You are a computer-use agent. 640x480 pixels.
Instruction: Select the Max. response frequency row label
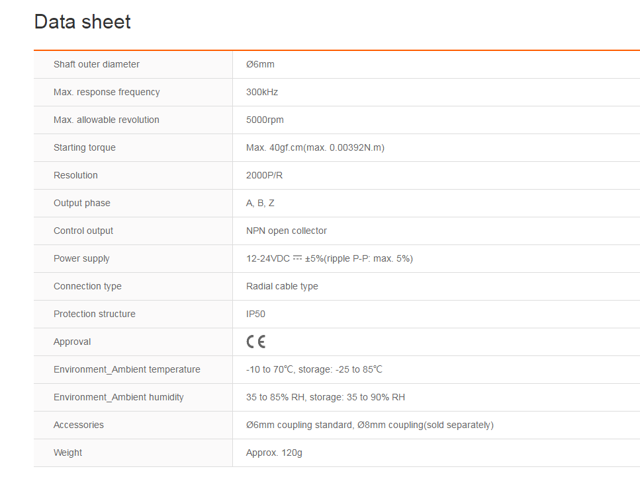(107, 92)
